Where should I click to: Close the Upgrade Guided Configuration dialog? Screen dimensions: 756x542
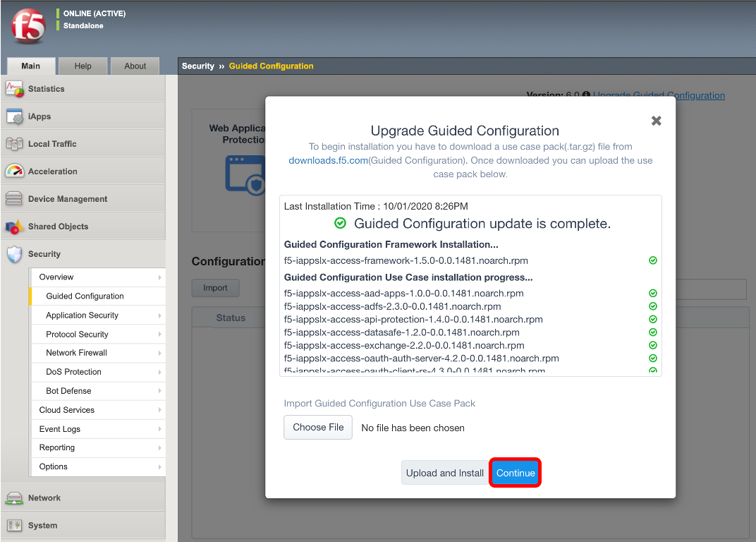pyautogui.click(x=656, y=121)
